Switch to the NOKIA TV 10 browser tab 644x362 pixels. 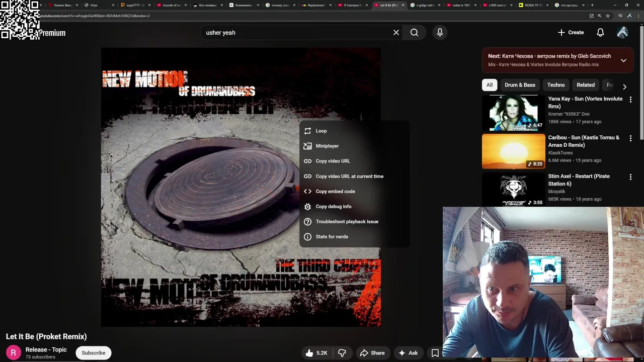[x=532, y=5]
